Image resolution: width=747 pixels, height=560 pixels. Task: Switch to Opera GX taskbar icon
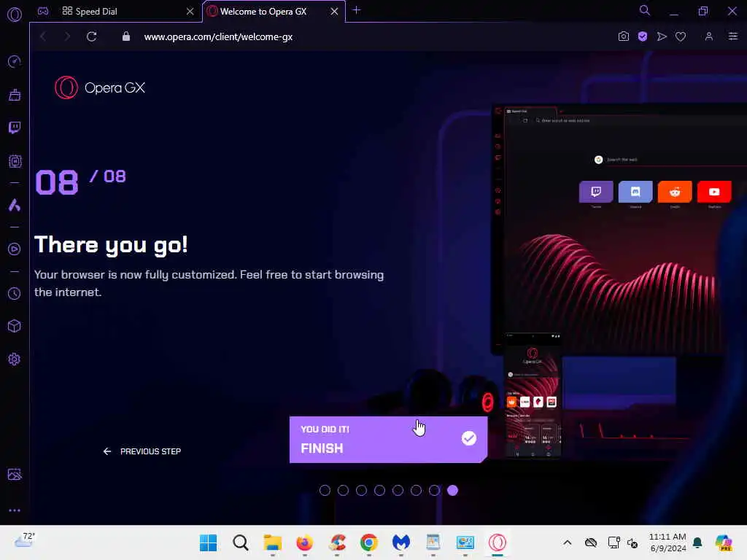click(498, 542)
